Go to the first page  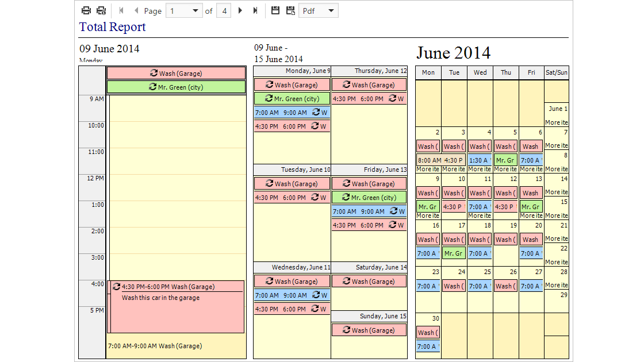[x=121, y=10]
